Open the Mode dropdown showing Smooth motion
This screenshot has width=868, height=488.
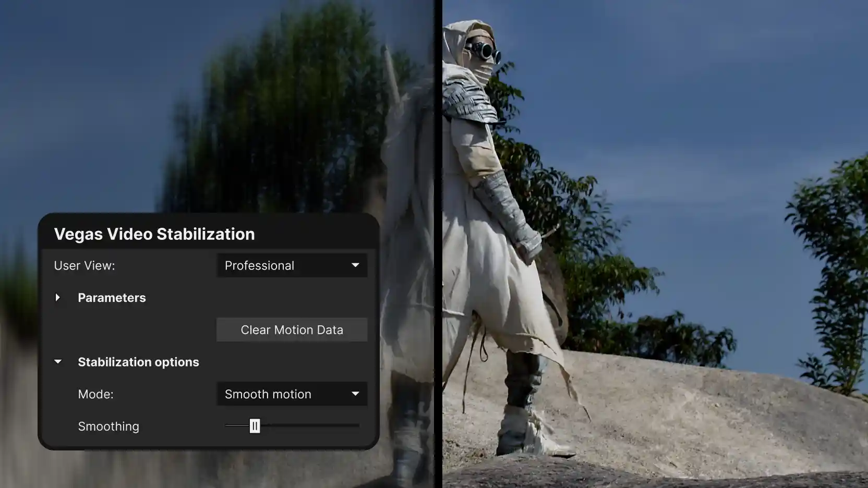(x=292, y=394)
